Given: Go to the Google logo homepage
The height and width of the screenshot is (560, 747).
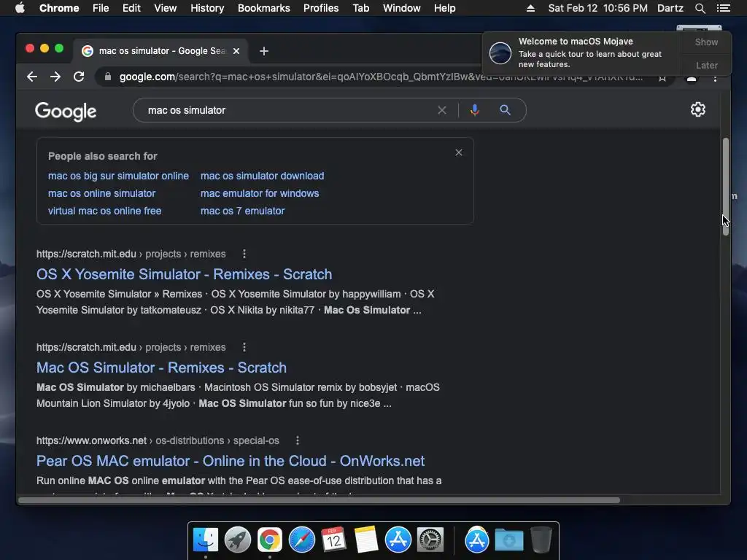Looking at the screenshot, I should tap(66, 112).
